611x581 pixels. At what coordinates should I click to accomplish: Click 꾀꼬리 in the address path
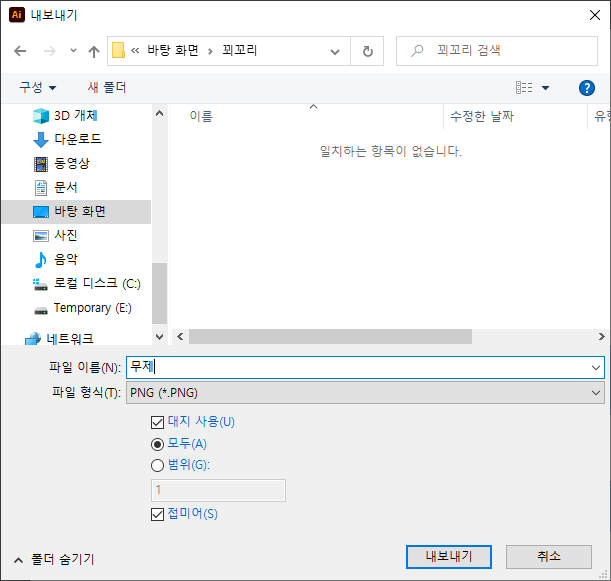click(x=240, y=50)
